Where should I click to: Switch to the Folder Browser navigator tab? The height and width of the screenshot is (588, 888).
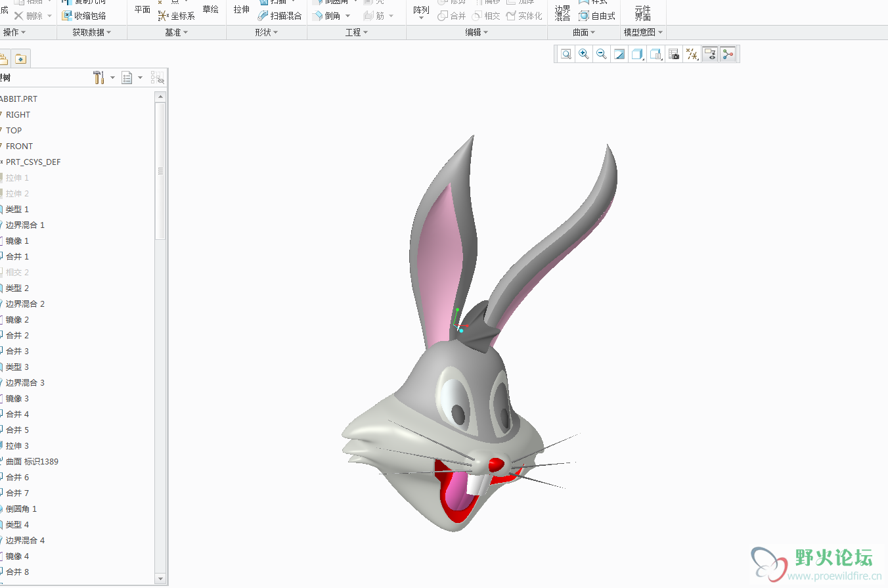click(x=4, y=59)
